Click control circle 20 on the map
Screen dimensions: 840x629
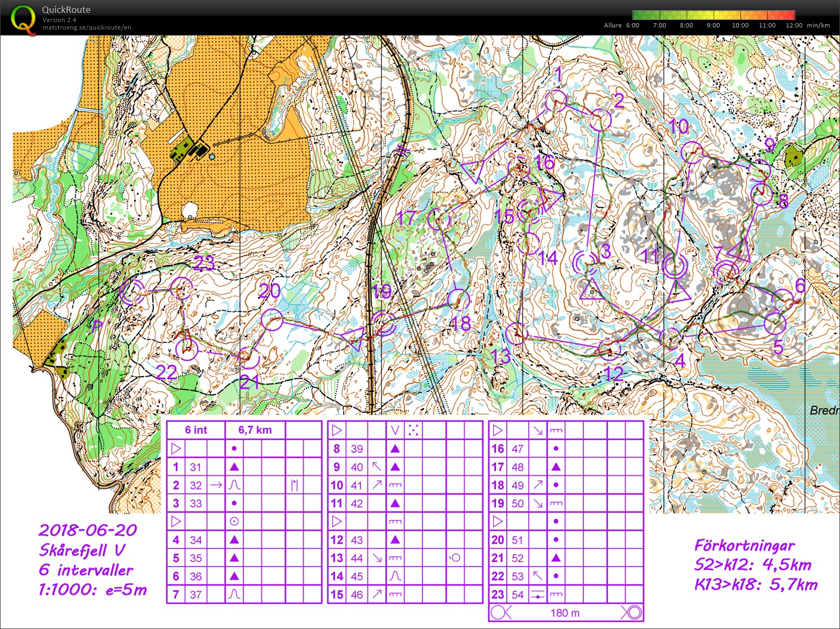[272, 320]
